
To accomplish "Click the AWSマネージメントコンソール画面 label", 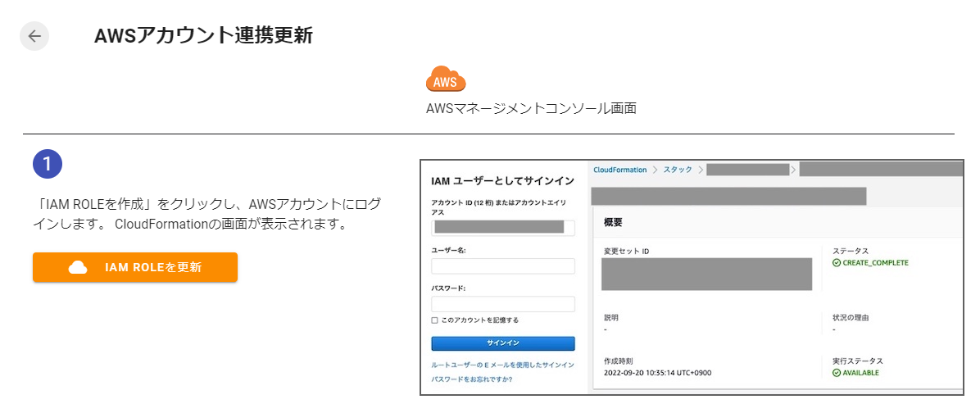I will (x=531, y=108).
